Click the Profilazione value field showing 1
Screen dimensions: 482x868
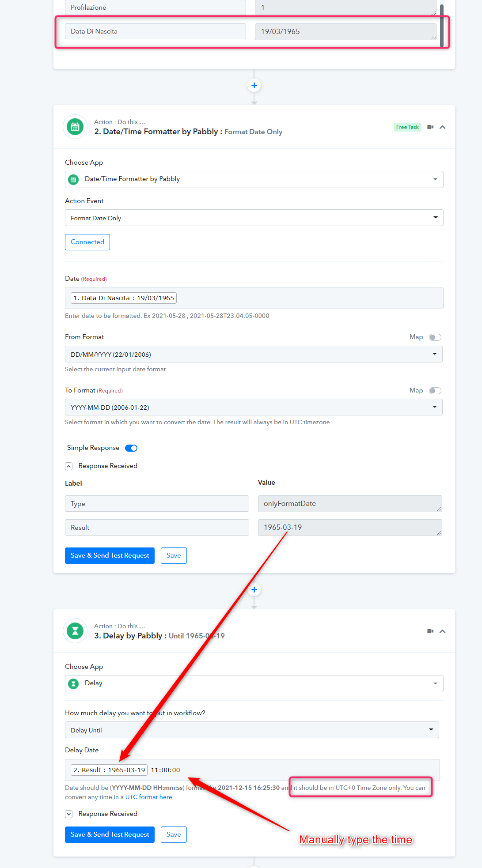(345, 8)
